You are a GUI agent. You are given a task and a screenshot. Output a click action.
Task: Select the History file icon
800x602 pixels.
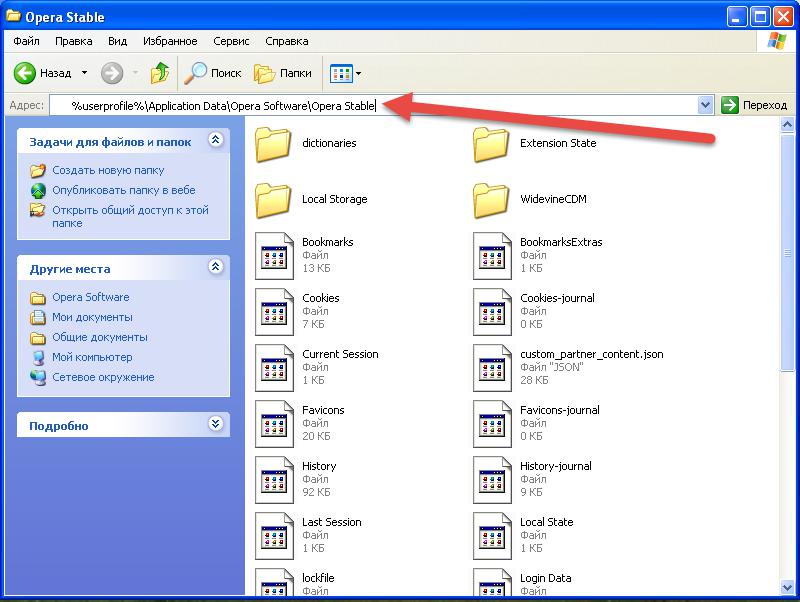click(x=274, y=481)
